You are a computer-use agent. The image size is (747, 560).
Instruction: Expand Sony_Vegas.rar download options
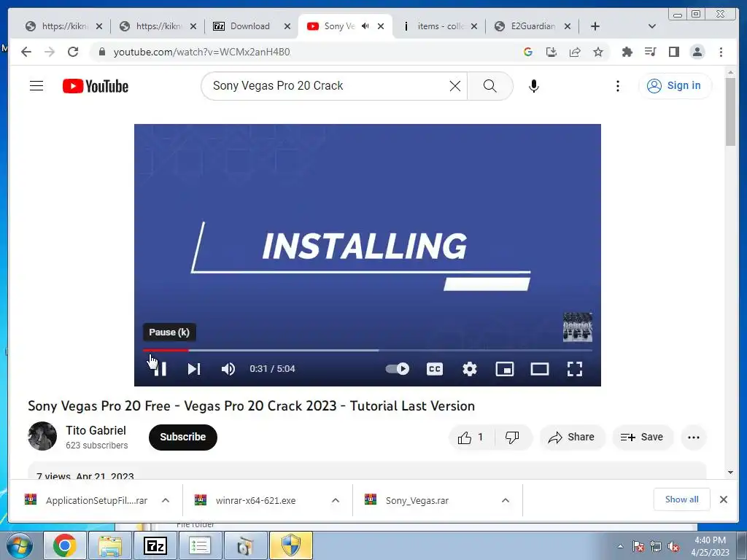pyautogui.click(x=506, y=500)
